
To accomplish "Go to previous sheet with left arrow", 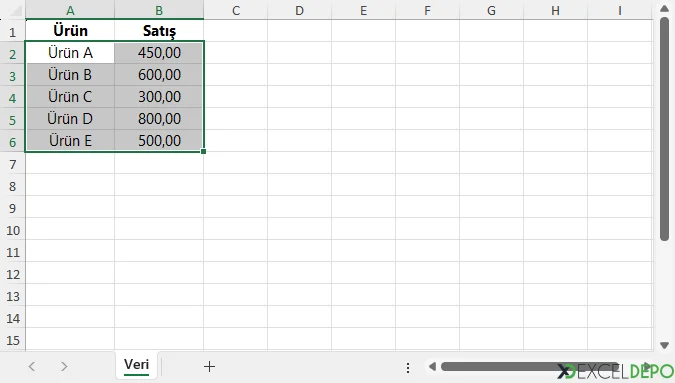I will (x=31, y=367).
